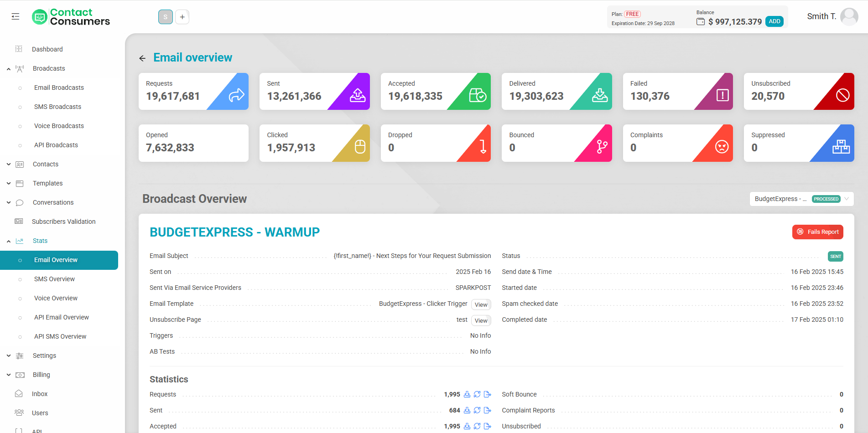This screenshot has width=868, height=433.
Task: Click the FREE plan badge
Action: (632, 14)
